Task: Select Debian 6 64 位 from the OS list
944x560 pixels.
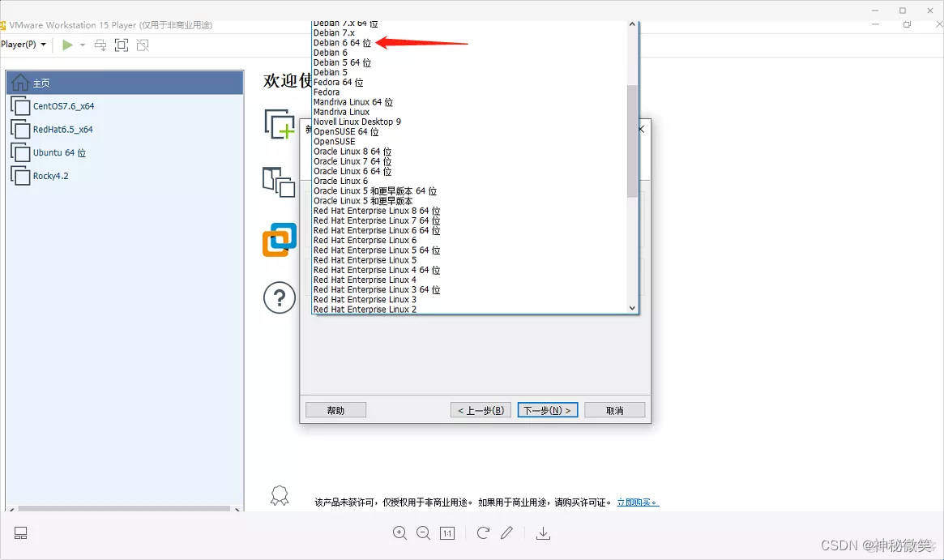Action: point(340,42)
